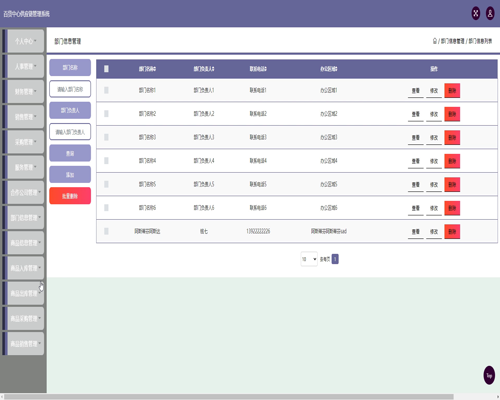Open the 人事管理 sidebar menu
500x400 pixels.
[x=26, y=66]
